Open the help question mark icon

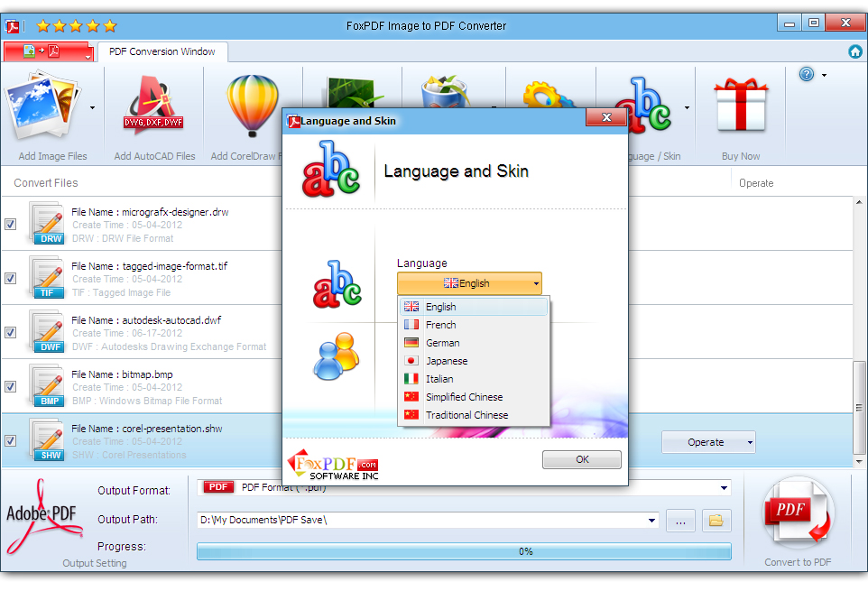point(807,74)
